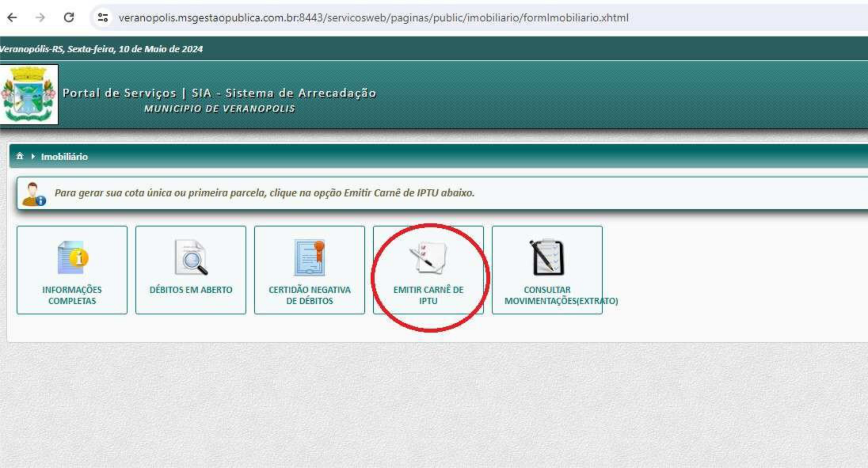Open Informações Completas label link
The height and width of the screenshot is (468, 868).
[x=72, y=295]
